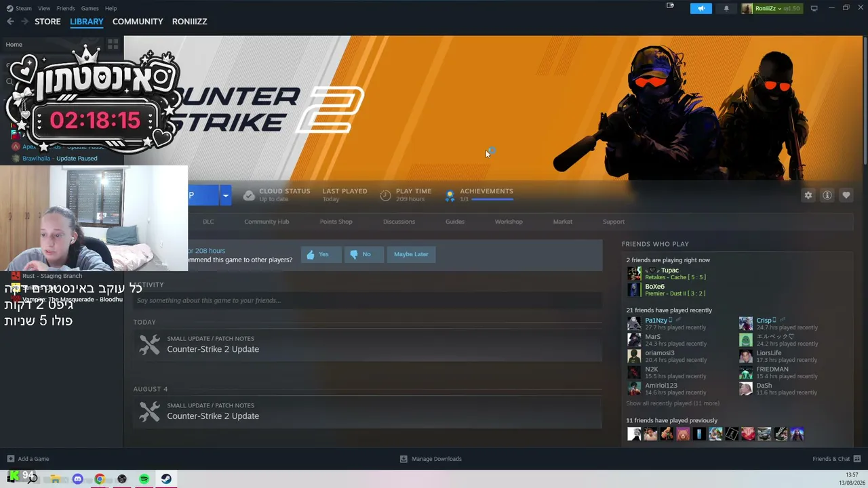Open friend Tupac's profile
Screen dimensions: 868x488
[x=670, y=270]
